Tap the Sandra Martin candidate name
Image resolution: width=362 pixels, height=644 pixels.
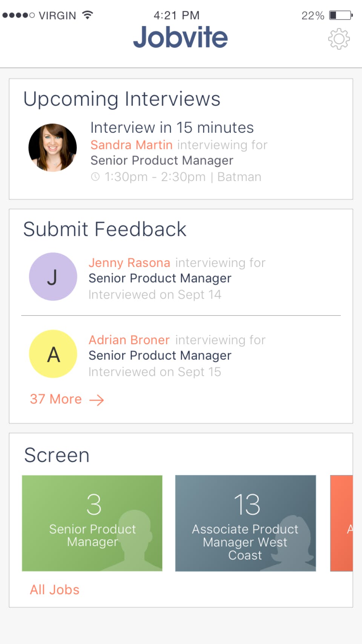point(131,145)
